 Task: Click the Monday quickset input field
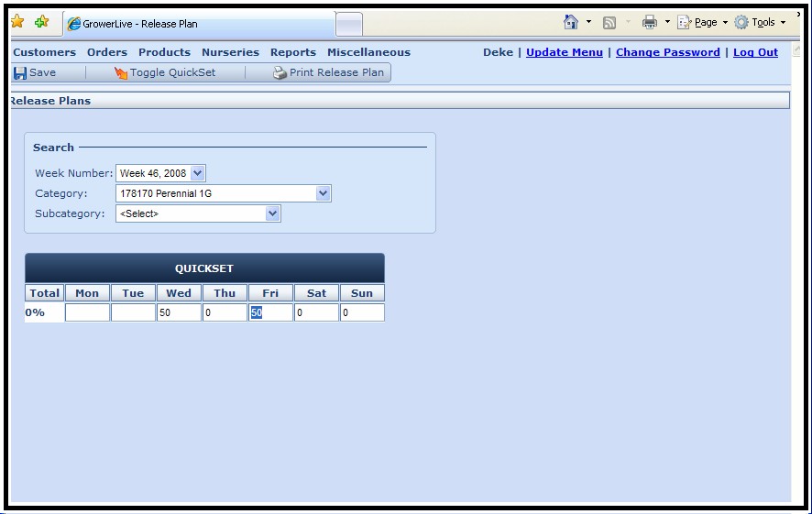87,312
